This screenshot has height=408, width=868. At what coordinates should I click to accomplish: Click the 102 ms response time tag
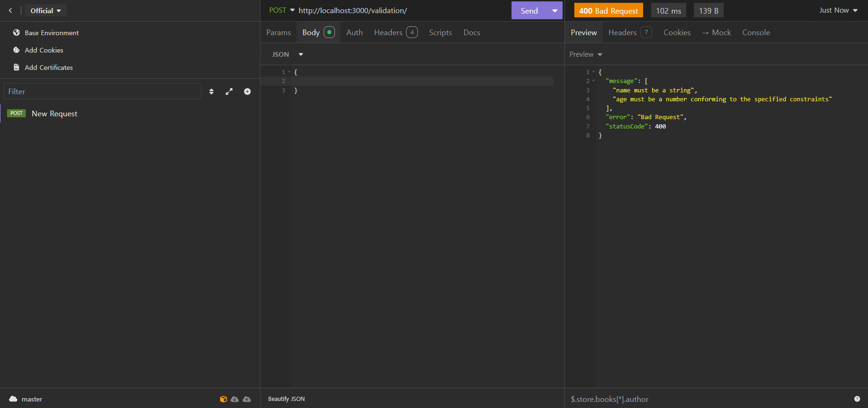[668, 10]
